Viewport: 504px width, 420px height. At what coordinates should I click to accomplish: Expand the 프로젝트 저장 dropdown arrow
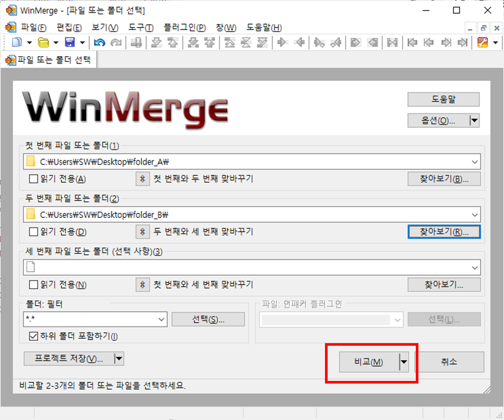coord(119,359)
